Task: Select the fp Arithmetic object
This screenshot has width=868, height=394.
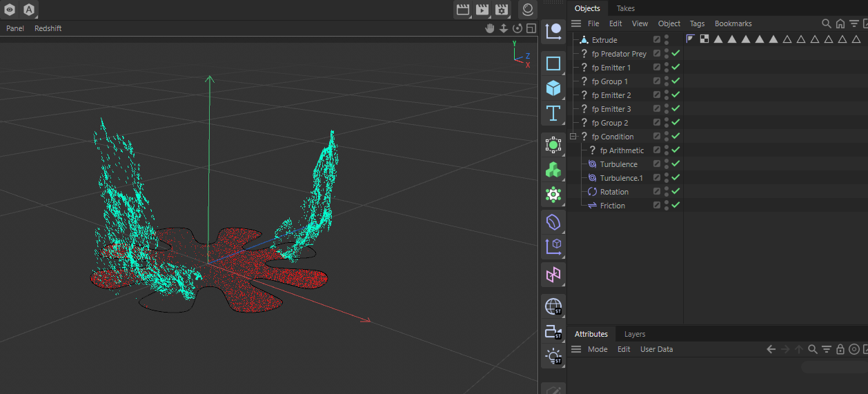Action: tap(622, 150)
